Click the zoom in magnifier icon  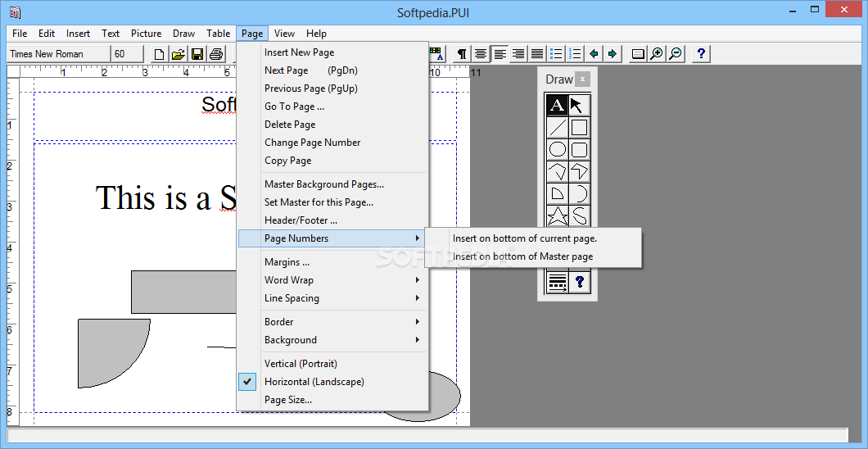click(657, 54)
